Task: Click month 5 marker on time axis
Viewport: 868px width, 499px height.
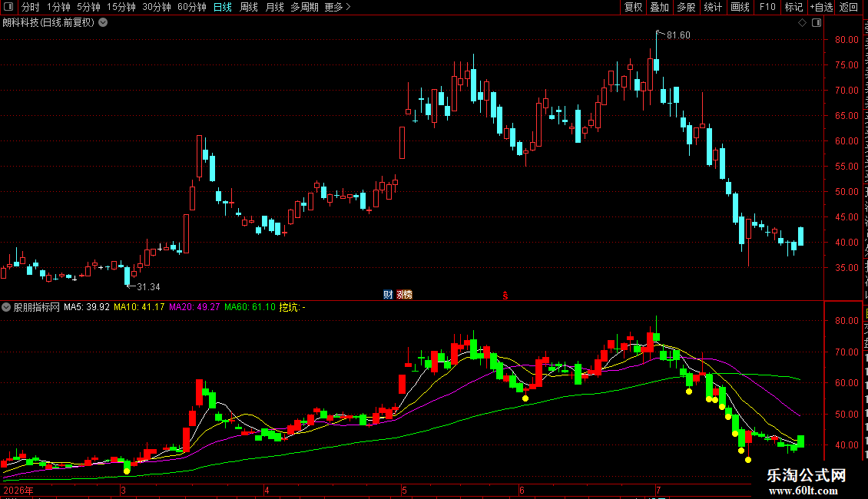Action: [x=404, y=490]
